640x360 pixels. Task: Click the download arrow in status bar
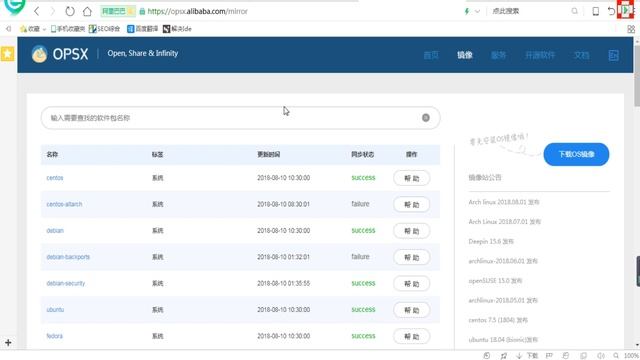tap(519, 356)
